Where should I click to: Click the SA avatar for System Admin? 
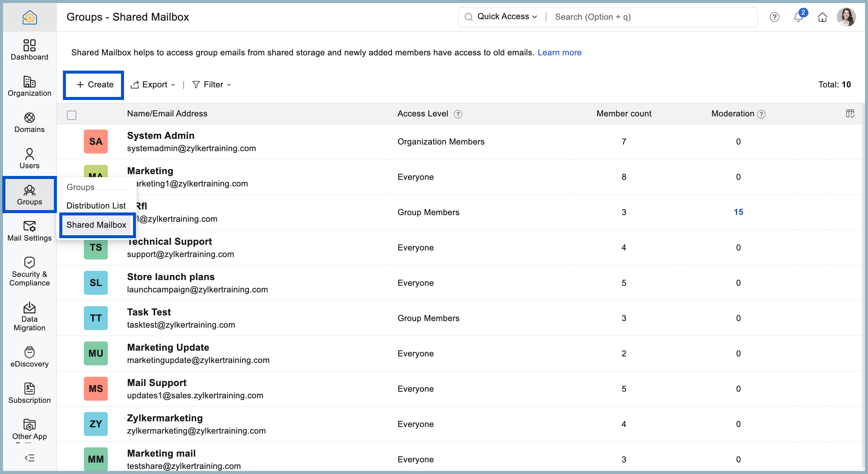coord(96,141)
